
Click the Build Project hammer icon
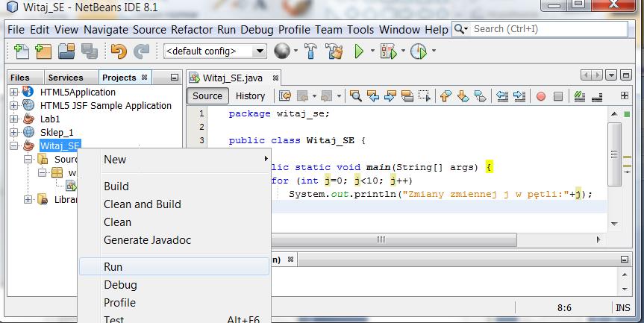click(x=311, y=51)
